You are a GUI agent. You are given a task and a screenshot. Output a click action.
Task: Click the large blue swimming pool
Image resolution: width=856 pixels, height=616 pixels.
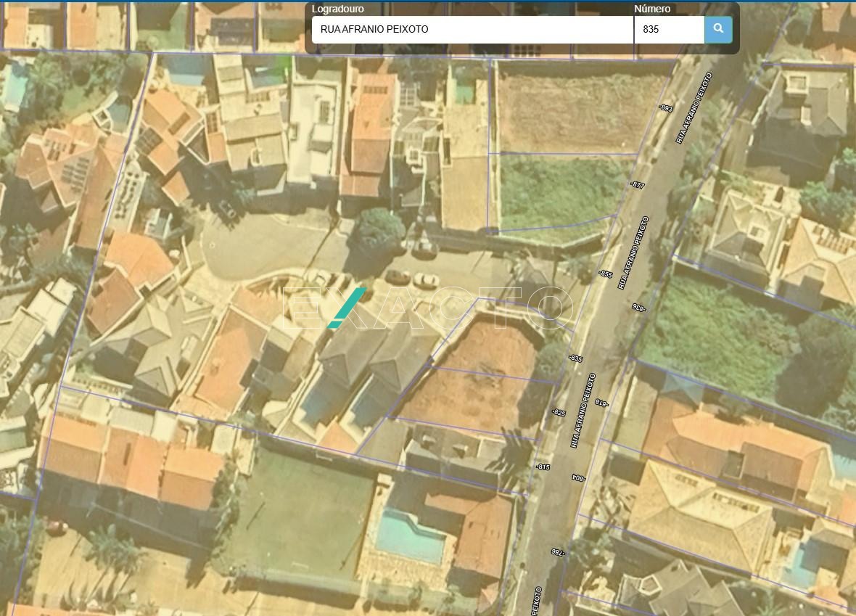click(410, 535)
